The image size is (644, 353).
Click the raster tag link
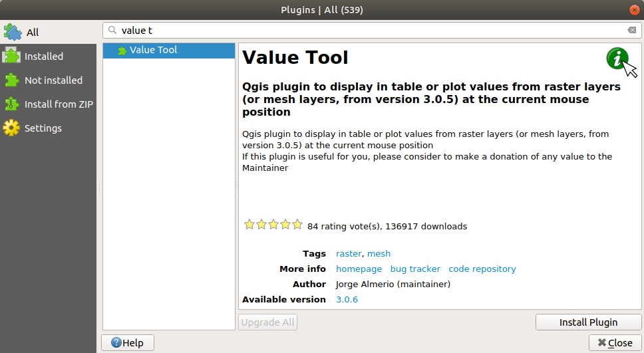pyautogui.click(x=349, y=253)
